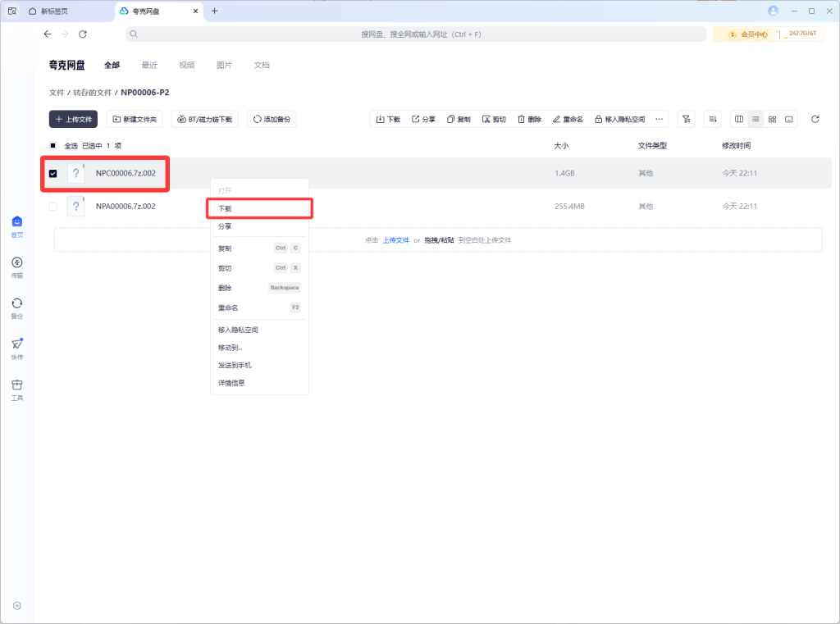Uncheck the NPC00006.7z.002 file checkbox
Viewport: 840px width, 624px height.
(x=53, y=173)
